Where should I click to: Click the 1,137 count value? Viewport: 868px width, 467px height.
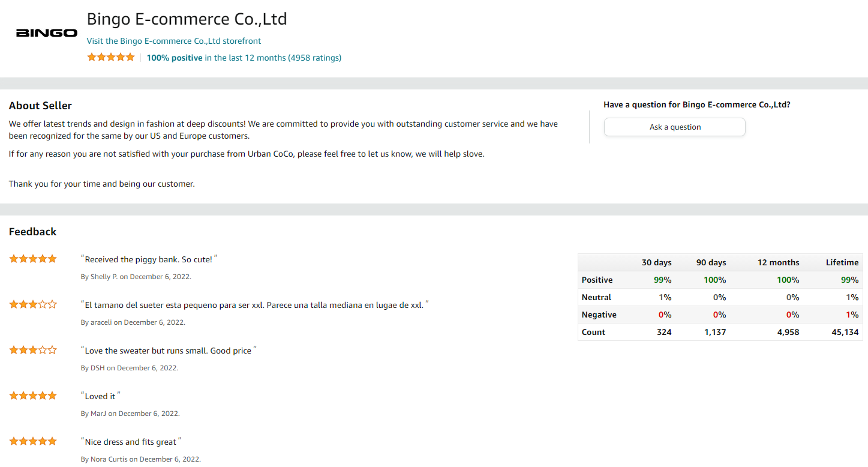pyautogui.click(x=715, y=332)
